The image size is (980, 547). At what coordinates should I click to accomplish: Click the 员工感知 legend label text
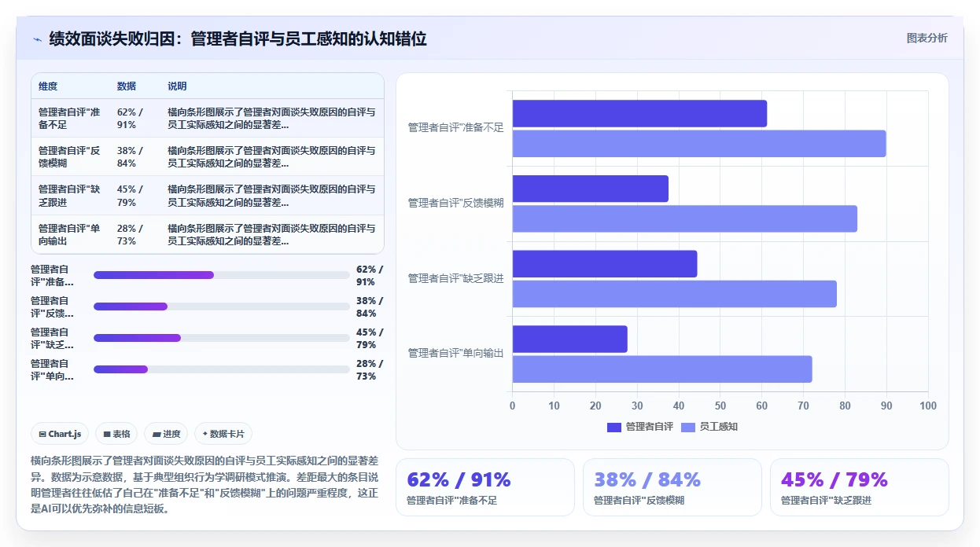click(x=718, y=427)
